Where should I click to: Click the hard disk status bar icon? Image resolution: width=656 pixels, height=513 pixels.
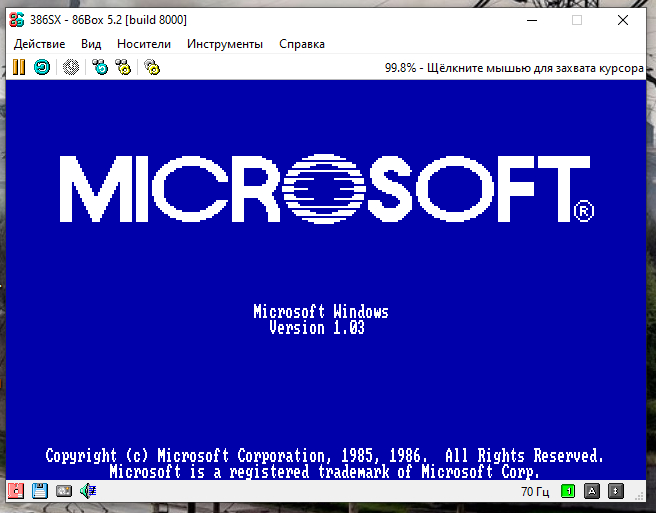click(64, 491)
